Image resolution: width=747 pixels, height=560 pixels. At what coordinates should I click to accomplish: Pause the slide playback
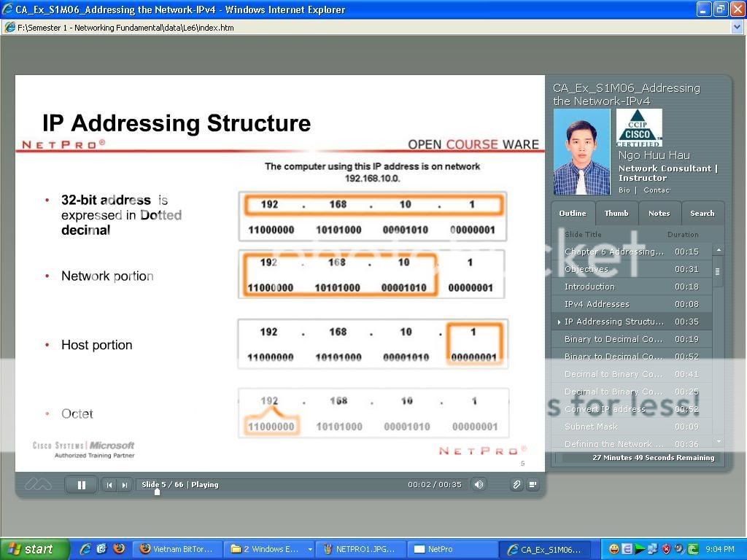[81, 485]
